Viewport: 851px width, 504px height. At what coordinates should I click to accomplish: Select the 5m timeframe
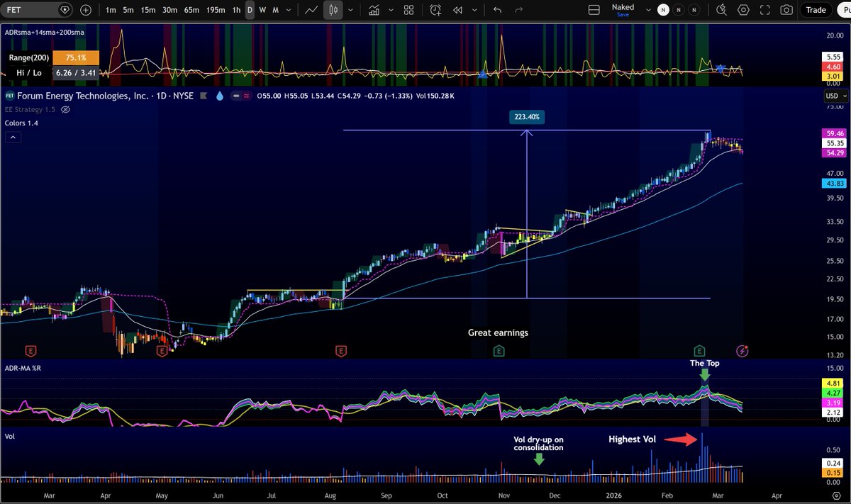(128, 10)
